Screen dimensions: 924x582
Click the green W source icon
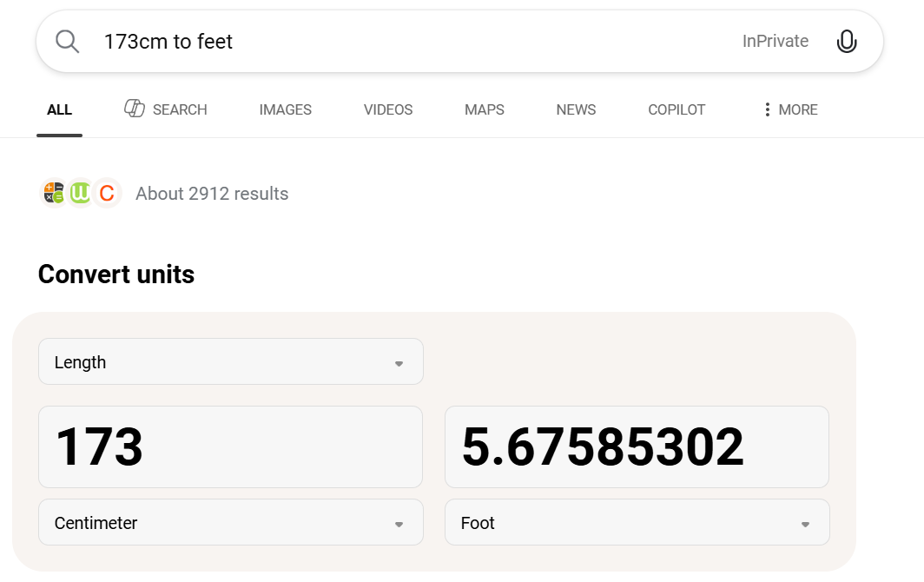pos(80,193)
